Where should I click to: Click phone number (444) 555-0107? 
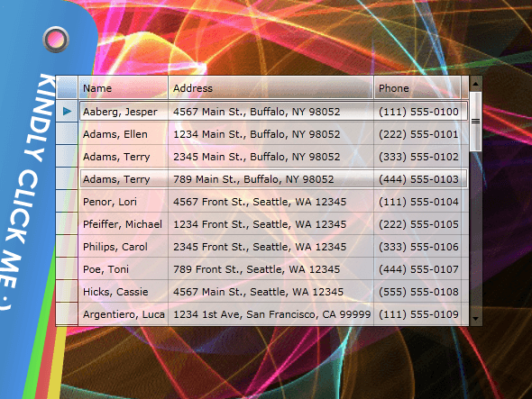[418, 269]
